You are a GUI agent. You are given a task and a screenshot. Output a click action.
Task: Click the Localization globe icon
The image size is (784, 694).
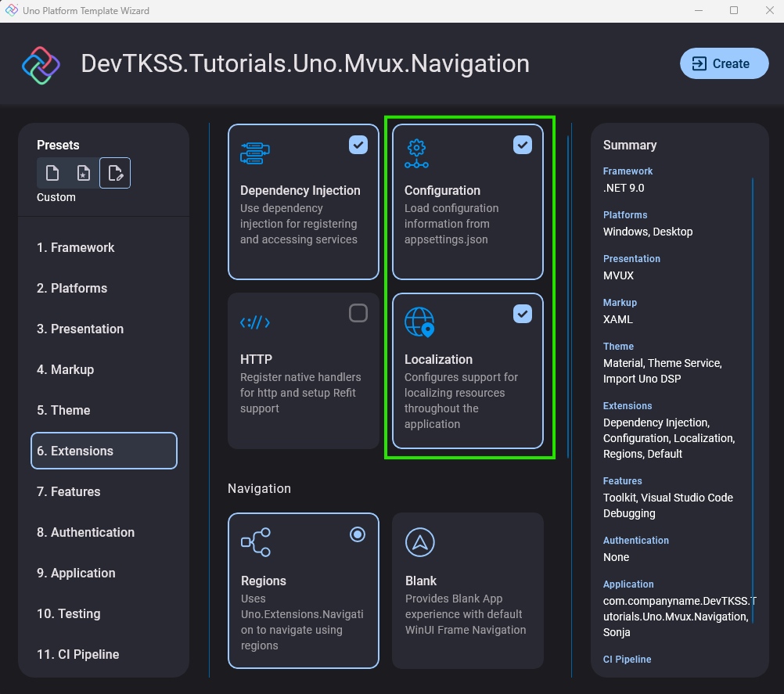[x=419, y=322]
